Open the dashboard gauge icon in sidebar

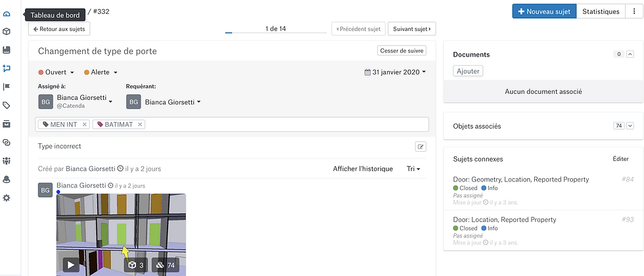click(x=6, y=14)
